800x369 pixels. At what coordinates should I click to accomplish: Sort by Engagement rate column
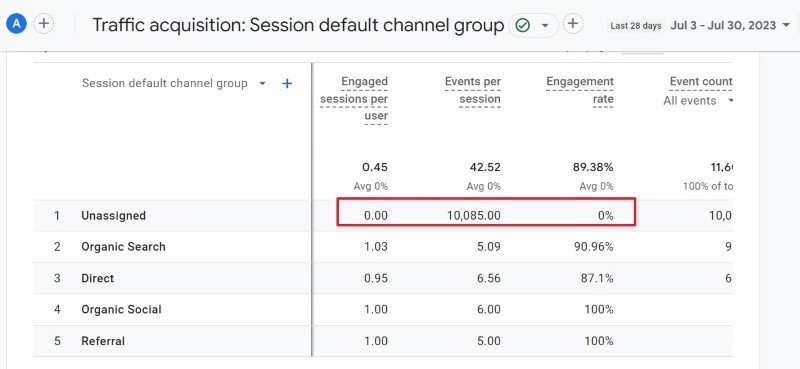coord(580,90)
